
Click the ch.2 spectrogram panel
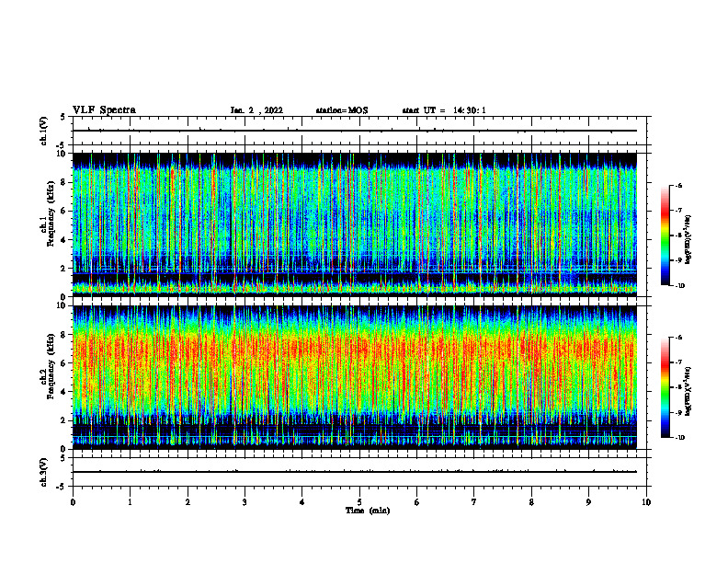(355, 377)
